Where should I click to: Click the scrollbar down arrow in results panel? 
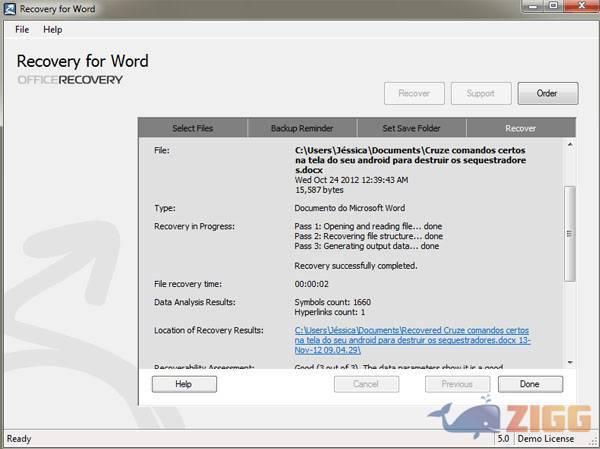570,362
